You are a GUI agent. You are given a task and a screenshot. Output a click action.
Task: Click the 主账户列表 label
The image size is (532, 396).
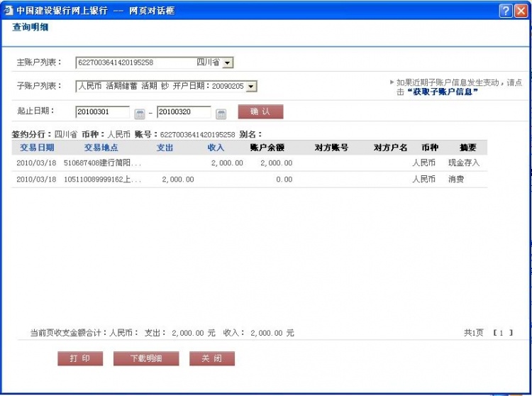pos(39,62)
